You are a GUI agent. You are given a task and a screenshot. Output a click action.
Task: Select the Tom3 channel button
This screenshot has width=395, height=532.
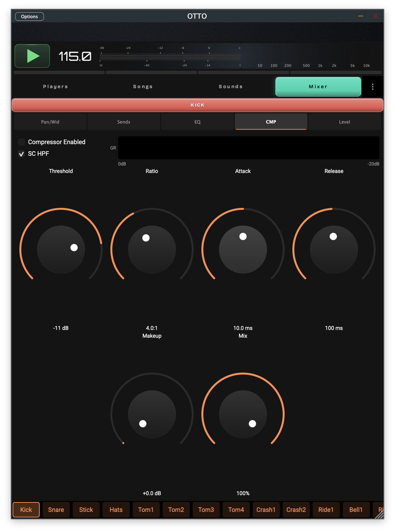point(206,510)
